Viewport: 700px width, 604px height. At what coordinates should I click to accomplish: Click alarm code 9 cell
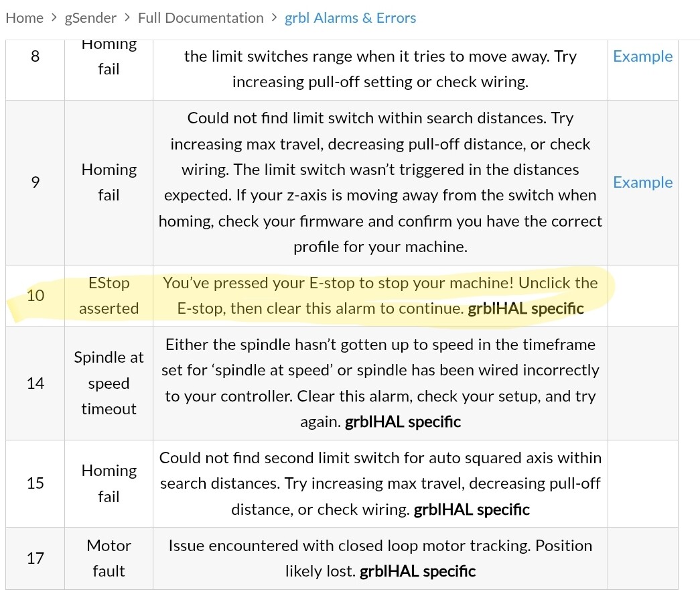[x=35, y=182]
